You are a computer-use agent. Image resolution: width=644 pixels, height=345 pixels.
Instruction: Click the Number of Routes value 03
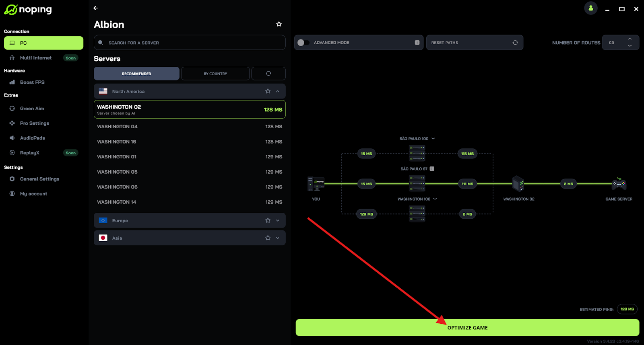point(611,43)
